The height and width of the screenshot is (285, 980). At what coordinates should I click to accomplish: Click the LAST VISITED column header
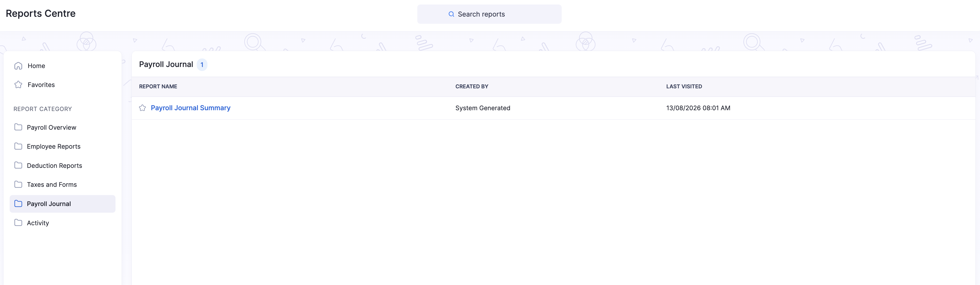pyautogui.click(x=684, y=87)
